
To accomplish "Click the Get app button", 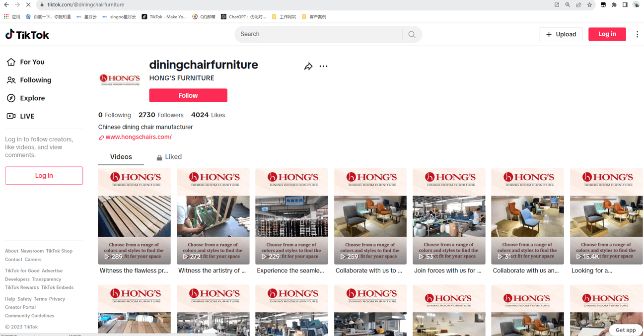I will (x=625, y=330).
